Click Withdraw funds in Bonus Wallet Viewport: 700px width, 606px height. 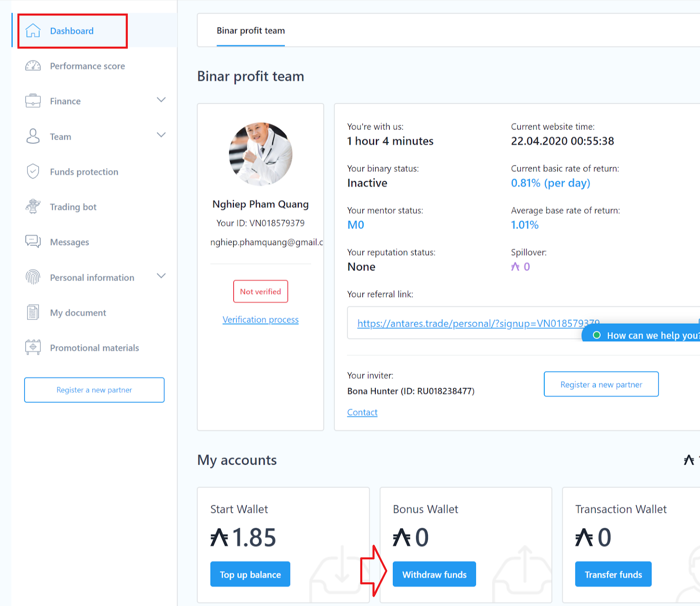[x=434, y=574]
